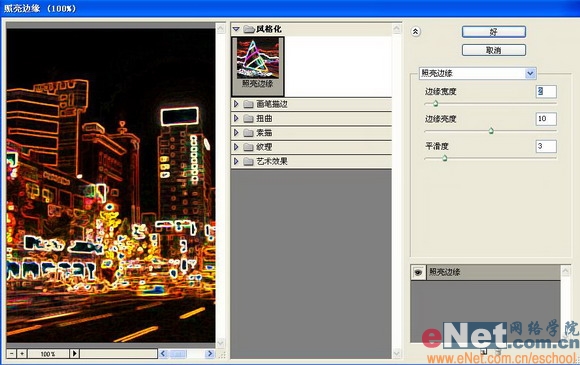Click the 100% zoom value field
This screenshot has height=365, width=580.
(x=48, y=354)
